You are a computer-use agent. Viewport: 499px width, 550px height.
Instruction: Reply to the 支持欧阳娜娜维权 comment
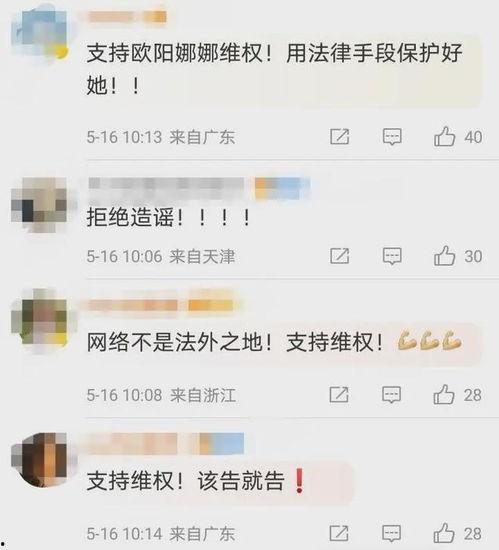pos(392,136)
